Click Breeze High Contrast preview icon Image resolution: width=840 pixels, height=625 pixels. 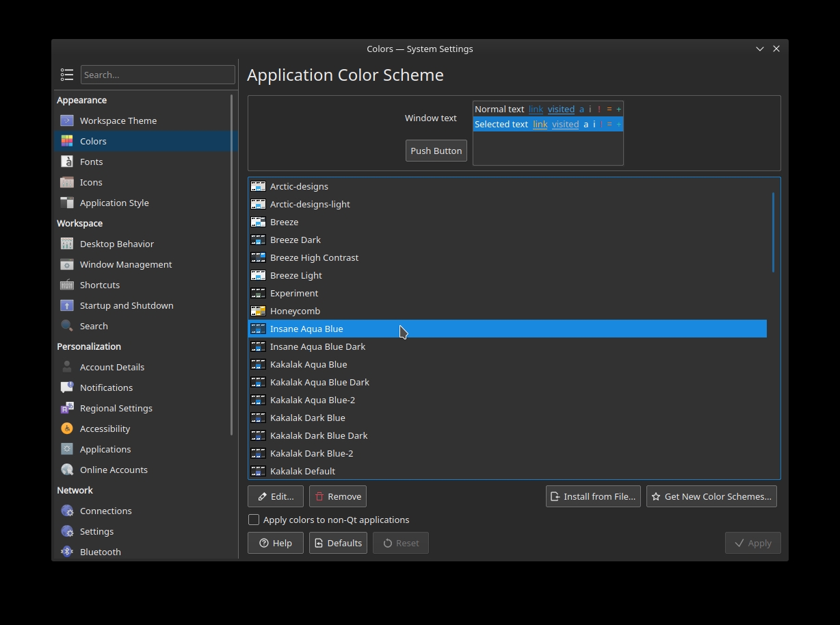pyautogui.click(x=258, y=257)
